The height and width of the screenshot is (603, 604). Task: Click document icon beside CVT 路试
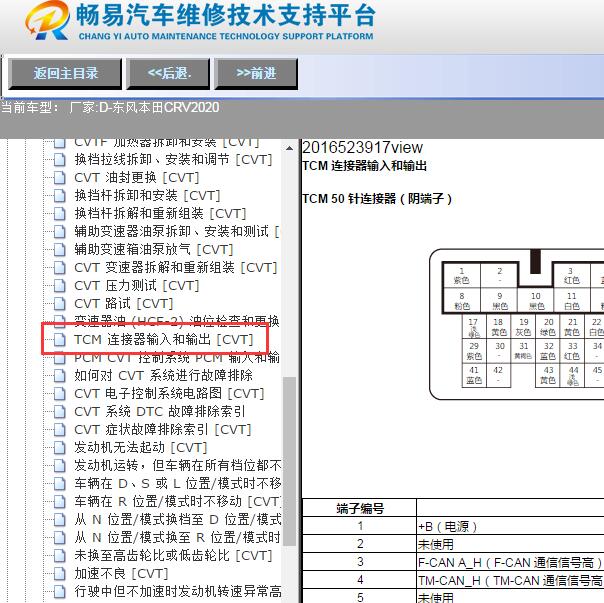click(x=60, y=304)
